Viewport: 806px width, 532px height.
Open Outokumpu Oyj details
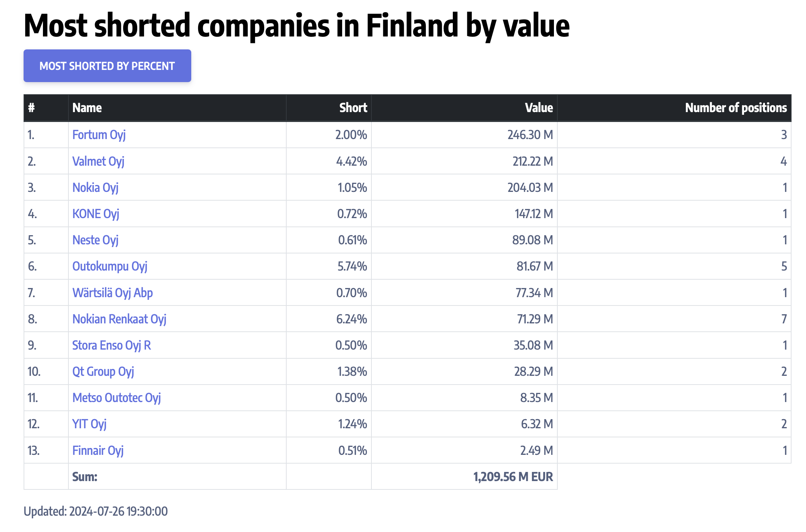[x=109, y=266]
